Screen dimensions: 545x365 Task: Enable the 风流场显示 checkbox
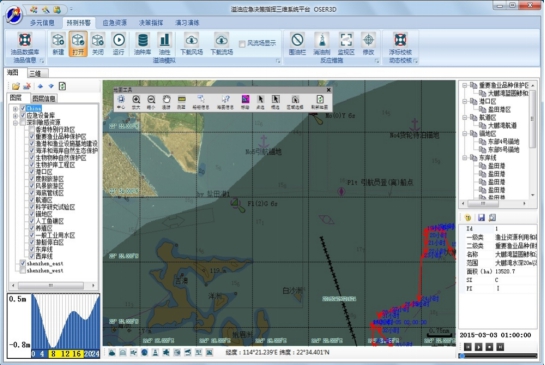242,44
